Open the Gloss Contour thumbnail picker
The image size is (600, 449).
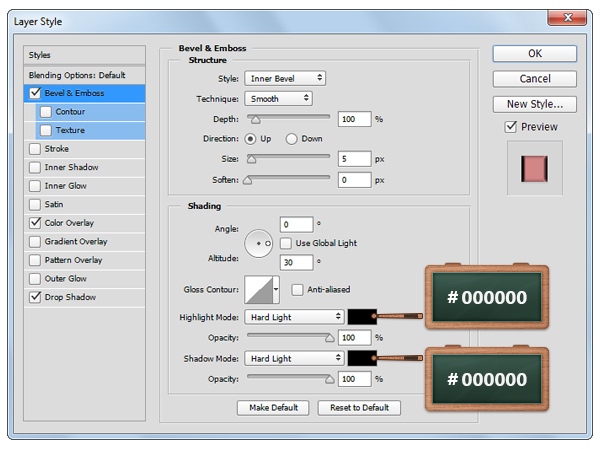click(261, 290)
